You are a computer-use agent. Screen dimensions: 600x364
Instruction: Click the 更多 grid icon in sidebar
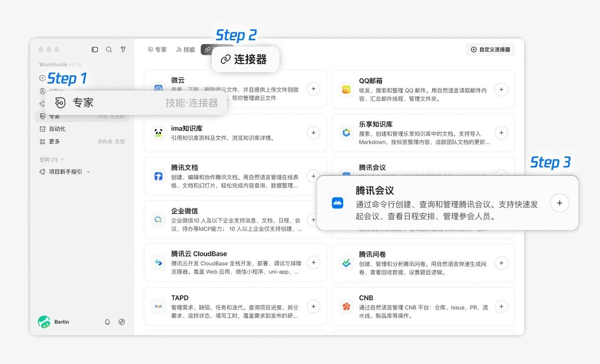43,141
